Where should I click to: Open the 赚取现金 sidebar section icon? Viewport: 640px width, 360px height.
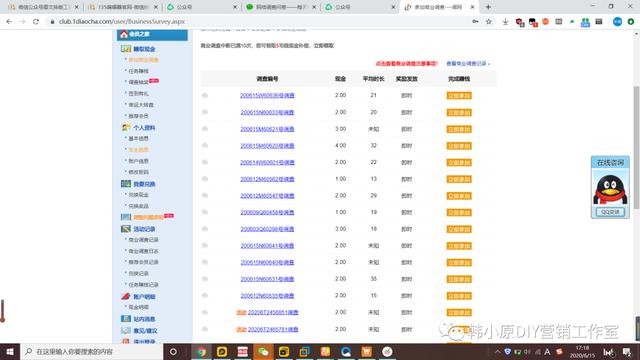tap(126, 49)
